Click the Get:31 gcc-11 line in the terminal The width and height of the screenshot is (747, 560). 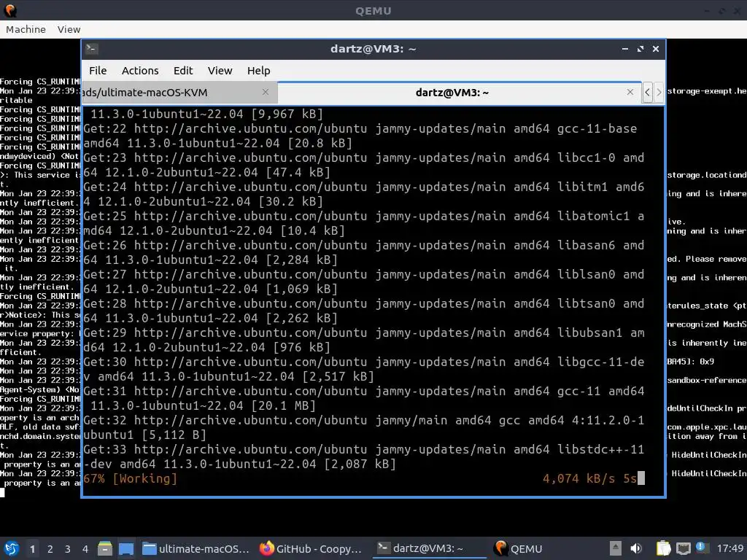pyautogui.click(x=364, y=398)
